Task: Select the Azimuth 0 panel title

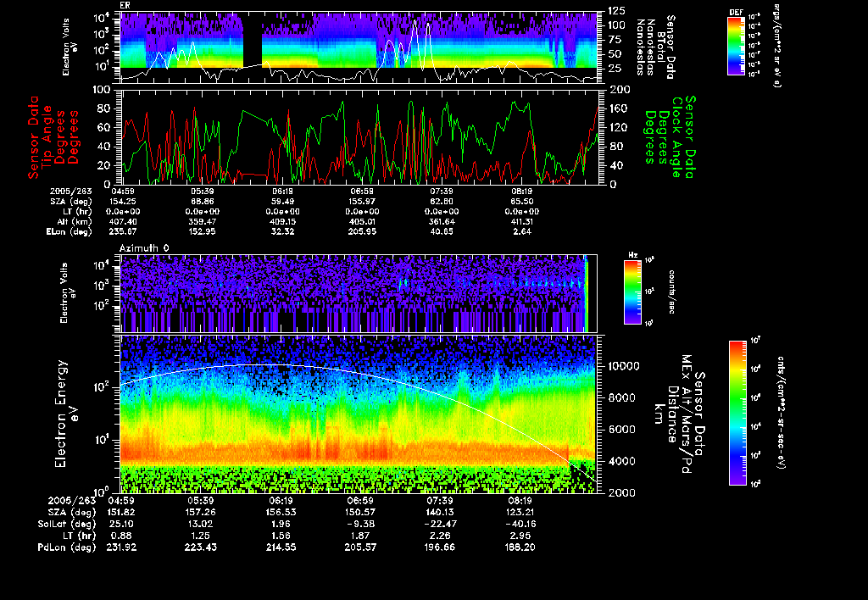Action: coord(145,247)
